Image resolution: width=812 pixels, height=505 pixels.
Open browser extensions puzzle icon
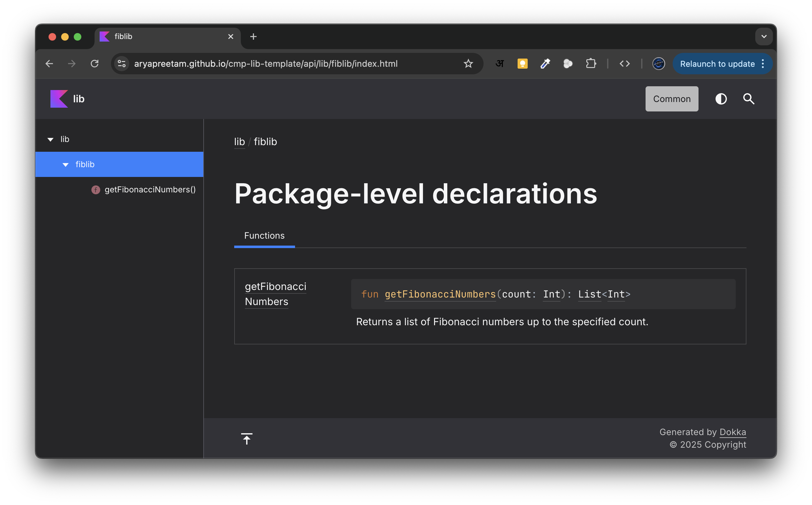pos(591,64)
